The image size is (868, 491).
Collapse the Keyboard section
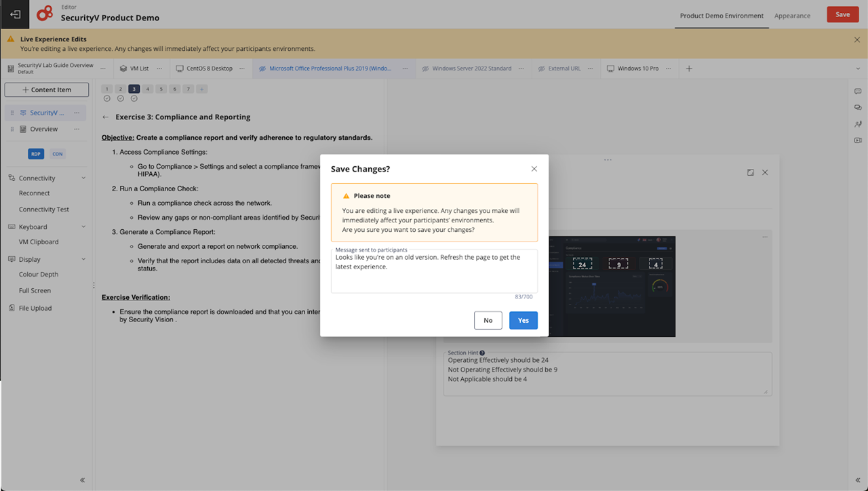pos(83,227)
